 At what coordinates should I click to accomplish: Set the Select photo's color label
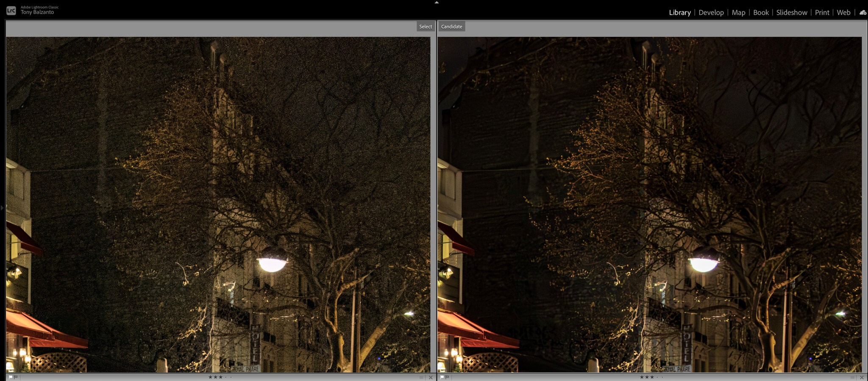coord(421,378)
